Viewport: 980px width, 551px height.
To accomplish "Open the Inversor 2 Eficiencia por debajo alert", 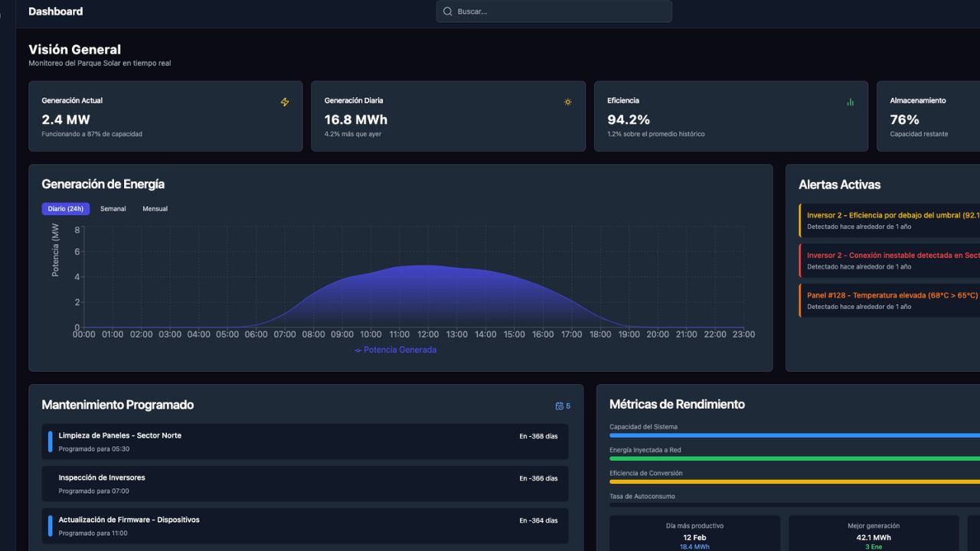I will 889,220.
